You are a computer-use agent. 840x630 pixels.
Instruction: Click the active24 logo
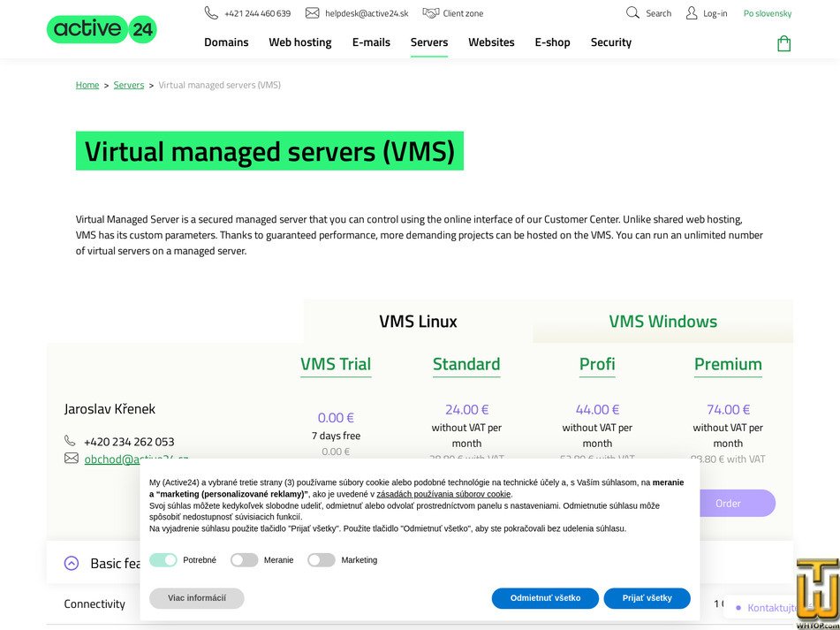101,28
